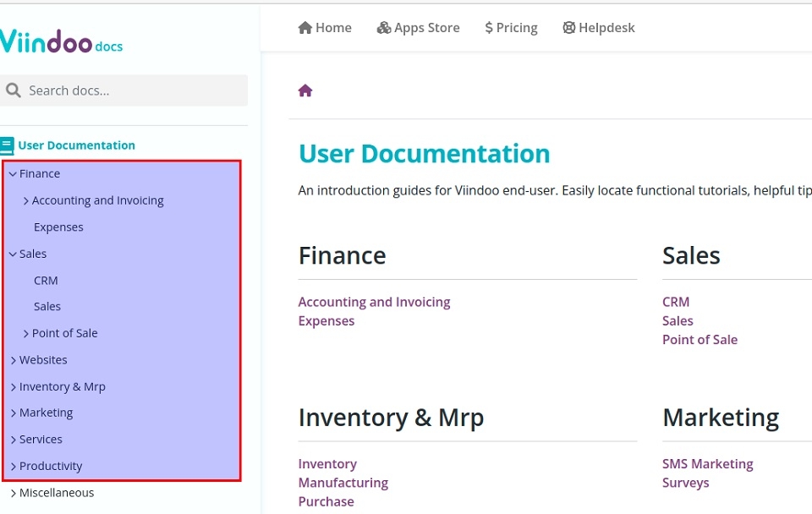Select the house icon beside Home

pos(304,27)
